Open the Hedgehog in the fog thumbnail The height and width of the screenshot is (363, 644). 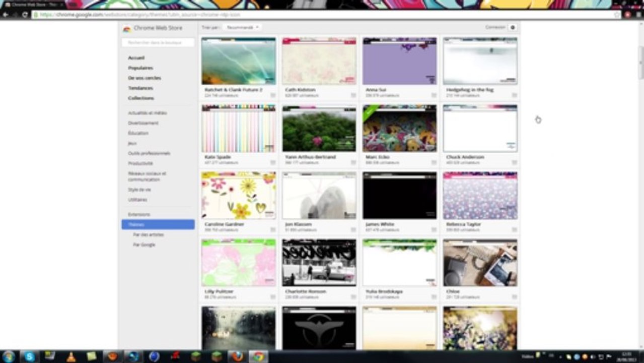[480, 61]
